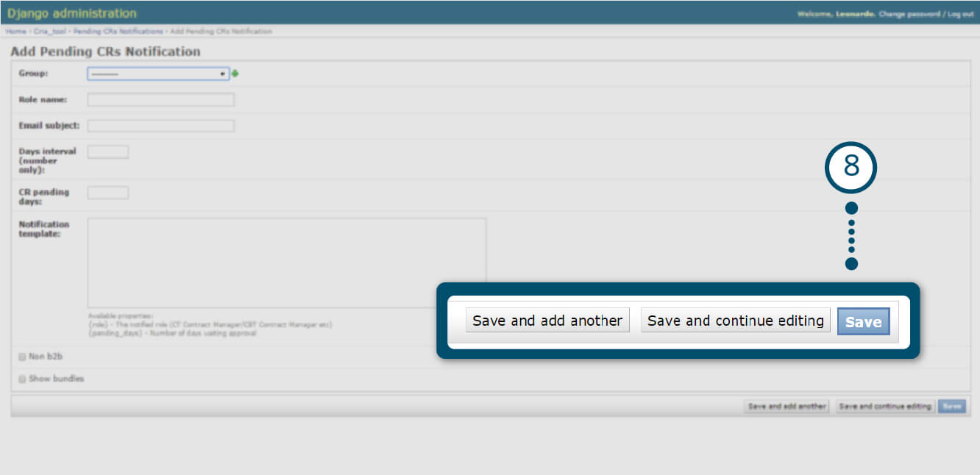Click enlarged Save and add another in callout

pyautogui.click(x=547, y=321)
